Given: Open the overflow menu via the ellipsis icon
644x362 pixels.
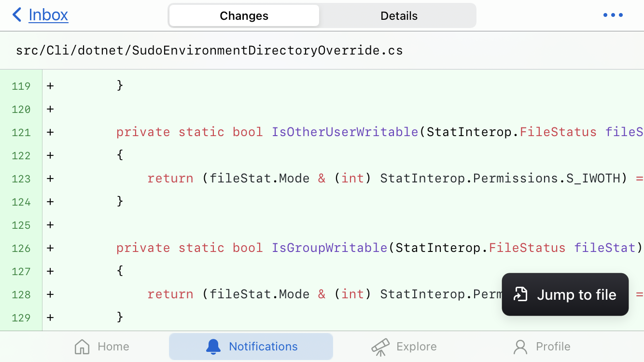Looking at the screenshot, I should coord(613,15).
